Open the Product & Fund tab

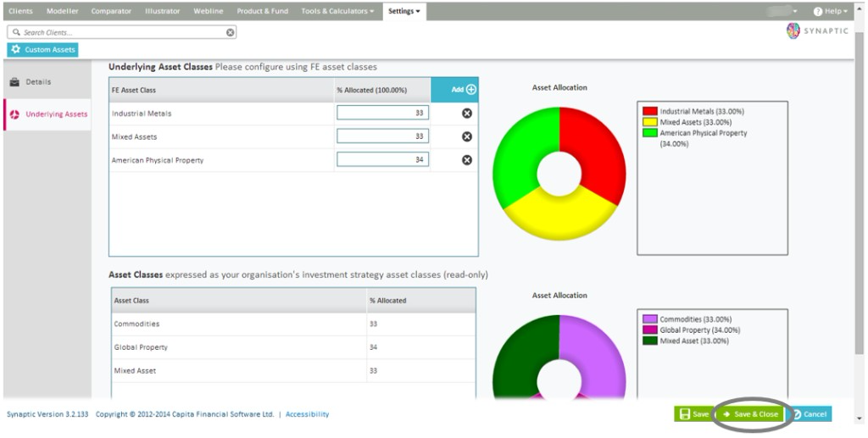click(262, 11)
